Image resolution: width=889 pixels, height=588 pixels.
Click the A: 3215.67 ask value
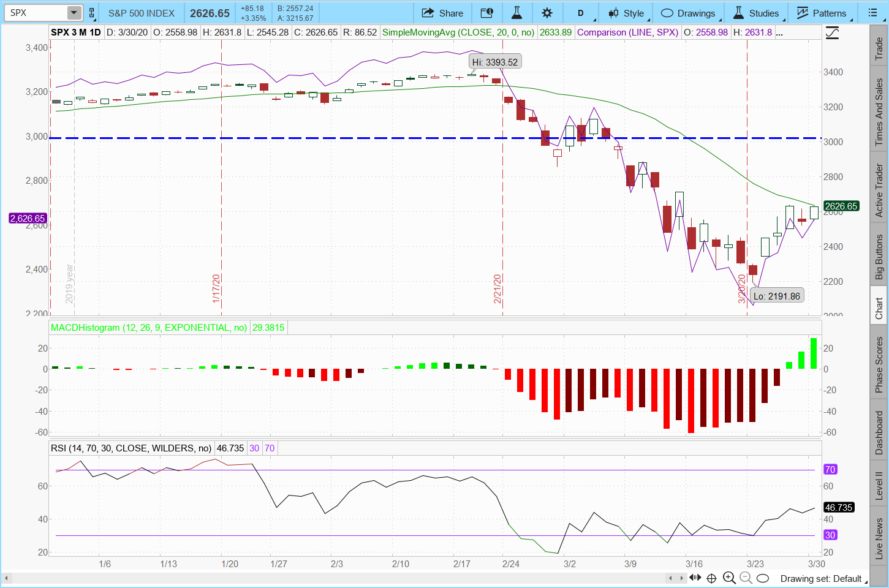[295, 18]
